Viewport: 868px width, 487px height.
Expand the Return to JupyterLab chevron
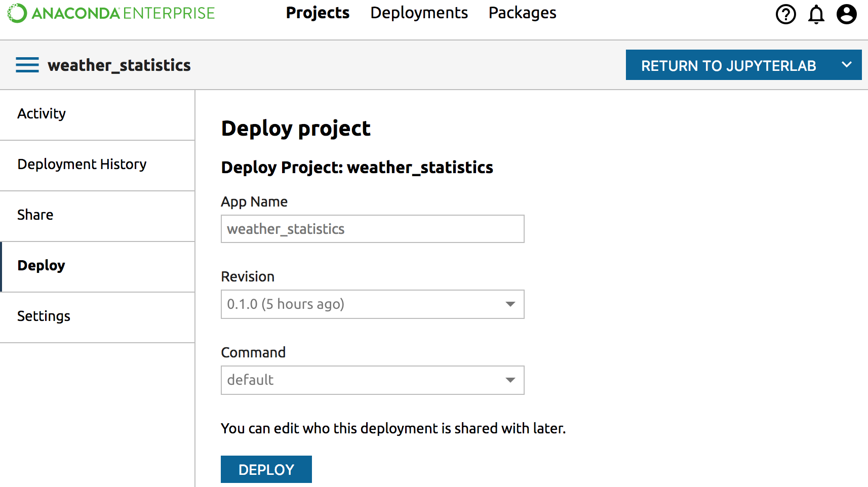coord(846,65)
